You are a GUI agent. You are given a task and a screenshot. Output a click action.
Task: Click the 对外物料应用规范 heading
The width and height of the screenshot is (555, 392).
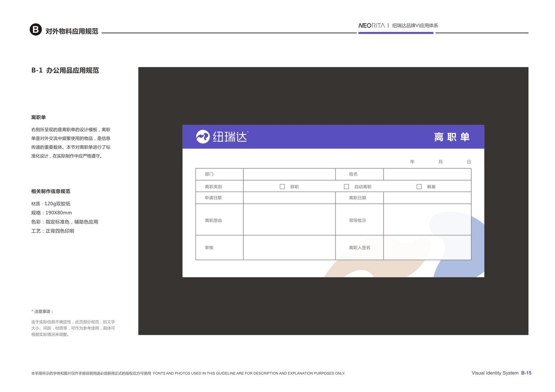72,31
